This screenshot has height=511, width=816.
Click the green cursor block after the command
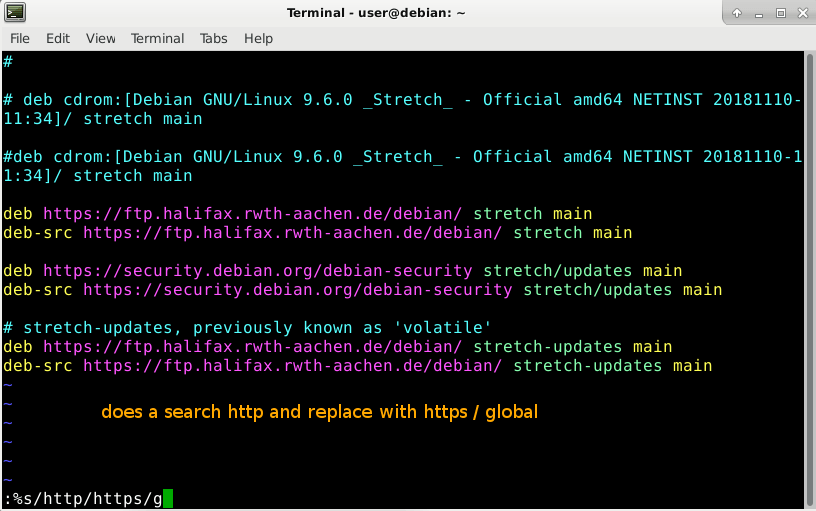tap(168, 499)
